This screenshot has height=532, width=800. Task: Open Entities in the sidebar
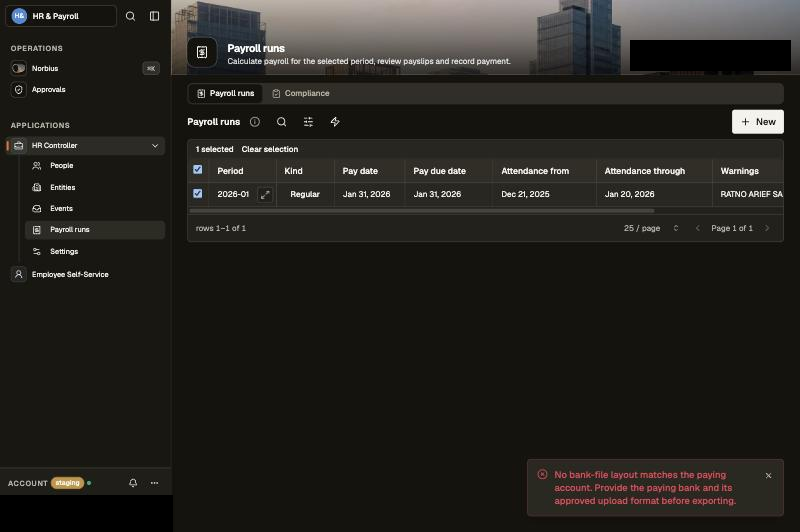[x=95, y=188]
